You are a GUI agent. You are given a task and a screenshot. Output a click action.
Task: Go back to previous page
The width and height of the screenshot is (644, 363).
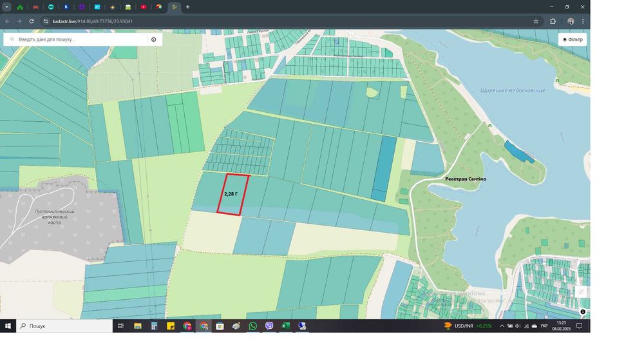coord(7,21)
